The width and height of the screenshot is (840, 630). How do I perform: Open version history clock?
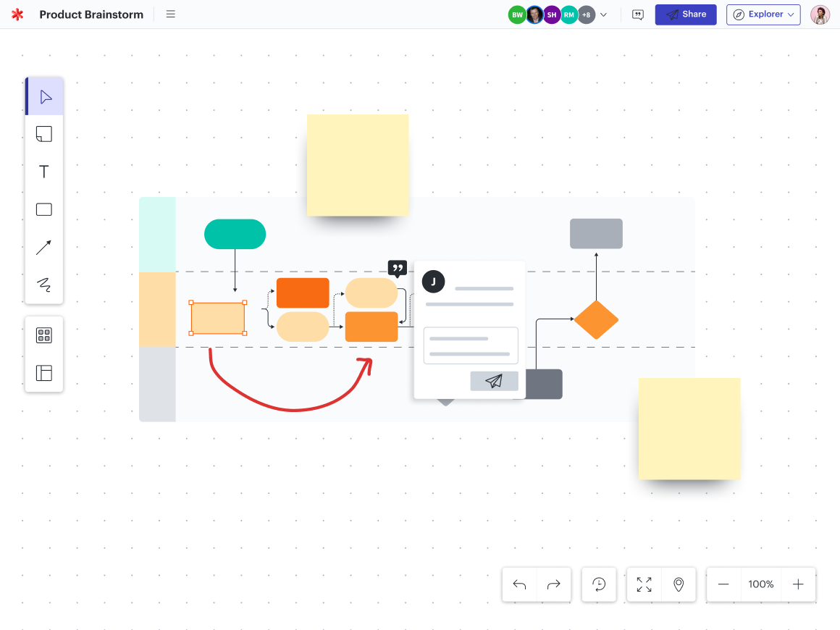[x=599, y=584]
